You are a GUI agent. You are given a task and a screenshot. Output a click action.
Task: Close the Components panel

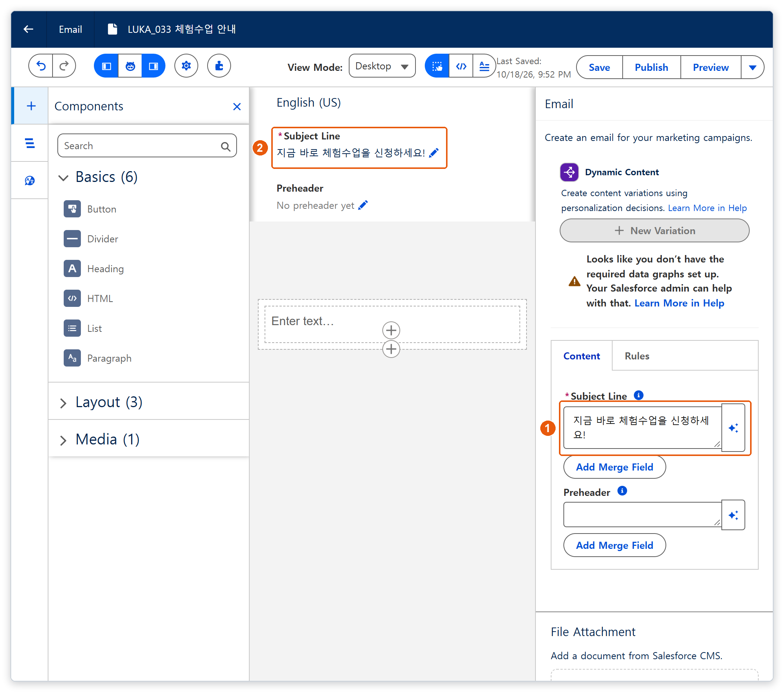pos(237,106)
